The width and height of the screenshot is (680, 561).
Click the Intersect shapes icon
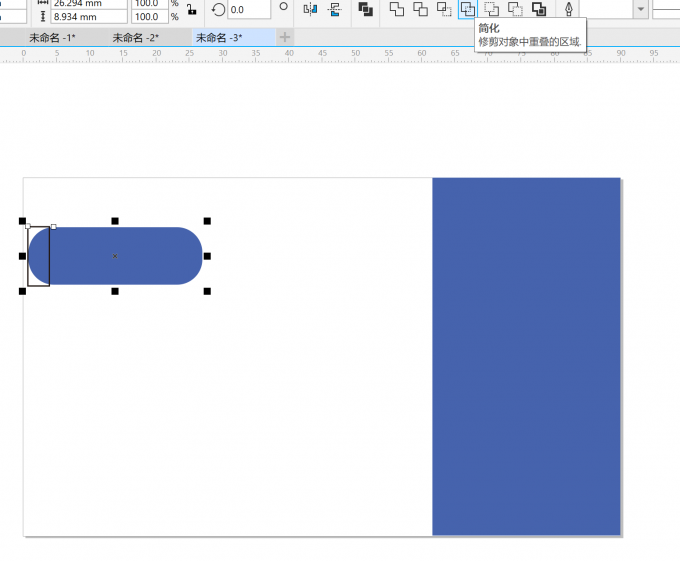click(x=444, y=9)
